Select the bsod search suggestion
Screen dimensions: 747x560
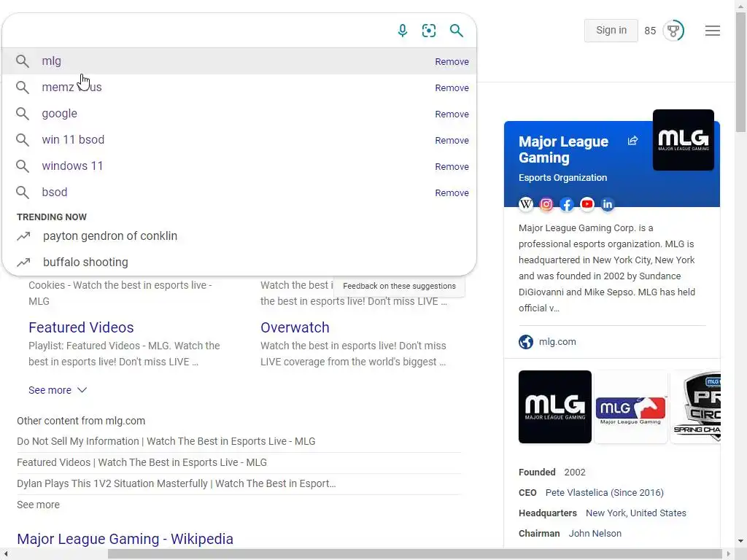(239, 192)
